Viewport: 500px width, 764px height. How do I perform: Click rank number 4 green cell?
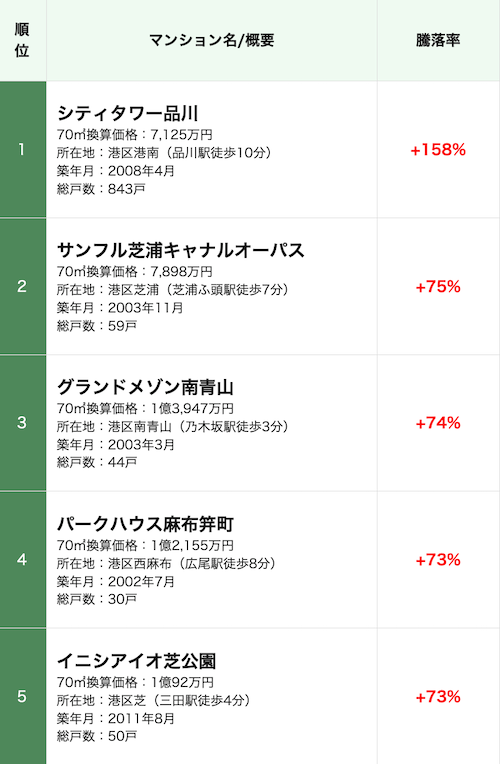[23, 560]
